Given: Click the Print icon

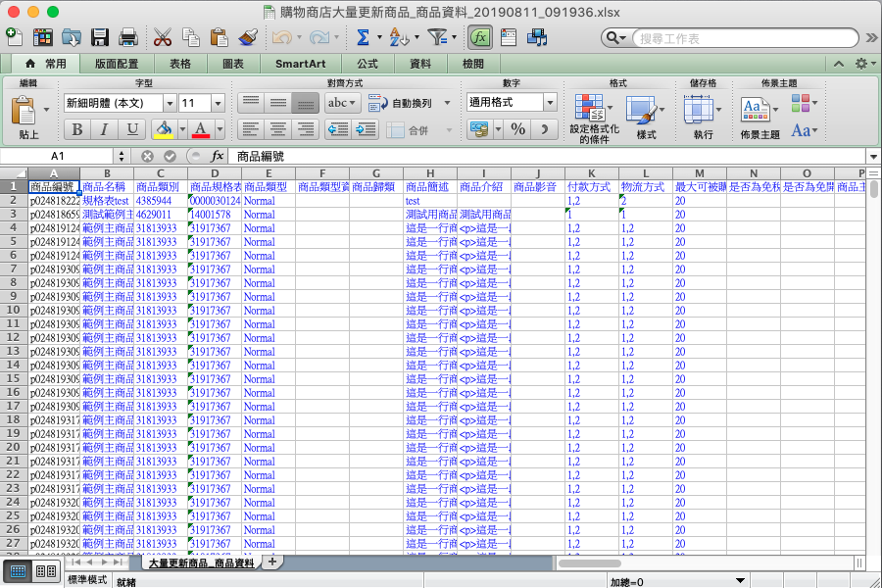Looking at the screenshot, I should tap(128, 37).
